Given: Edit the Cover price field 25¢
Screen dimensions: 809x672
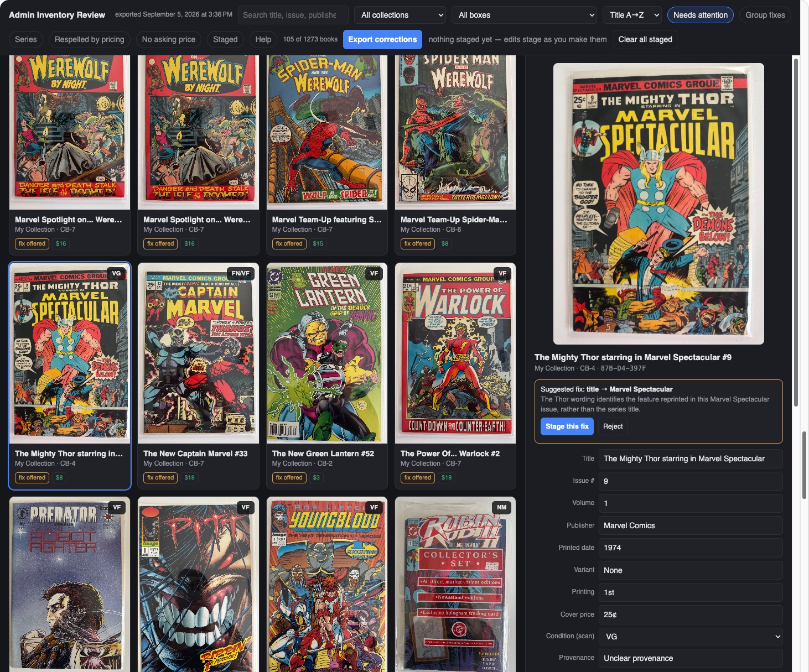Looking at the screenshot, I should click(x=691, y=614).
